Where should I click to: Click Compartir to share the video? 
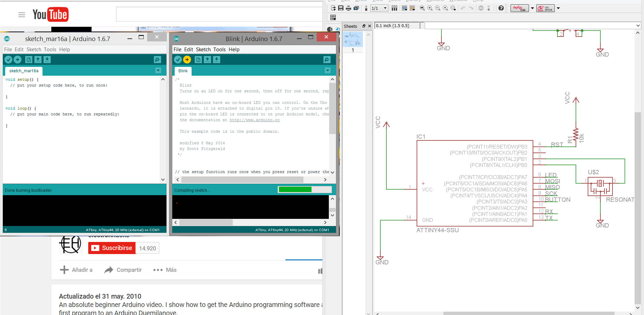point(123,270)
